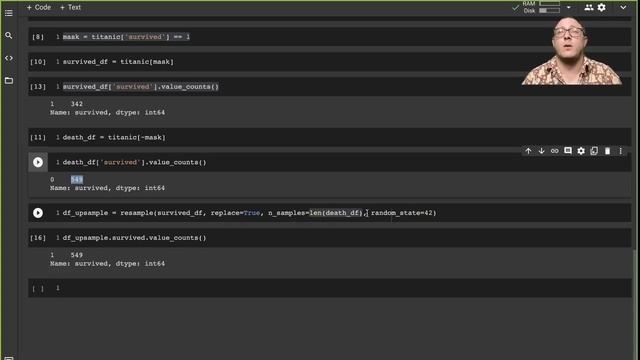The height and width of the screenshot is (360, 640).
Task: Add a new Text cell
Action: pyautogui.click(x=71, y=7)
